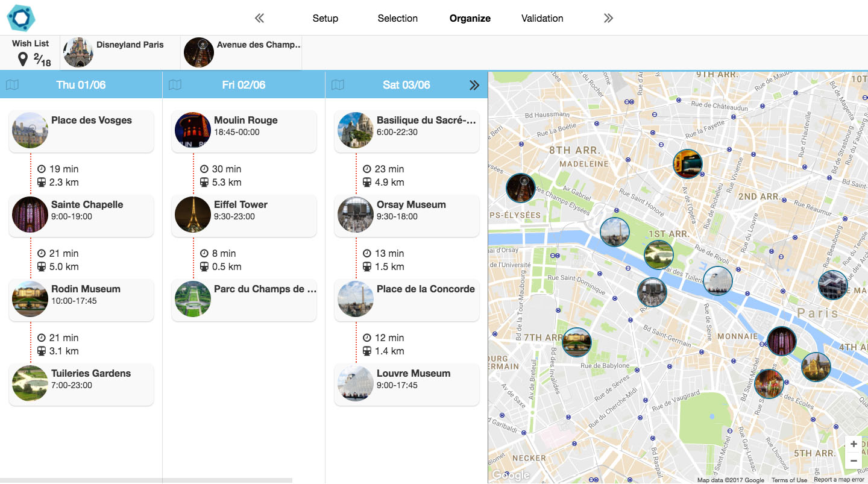Click the Wish List 2/18 counter
Image resolution: width=868 pixels, height=484 pixels.
[x=42, y=59]
